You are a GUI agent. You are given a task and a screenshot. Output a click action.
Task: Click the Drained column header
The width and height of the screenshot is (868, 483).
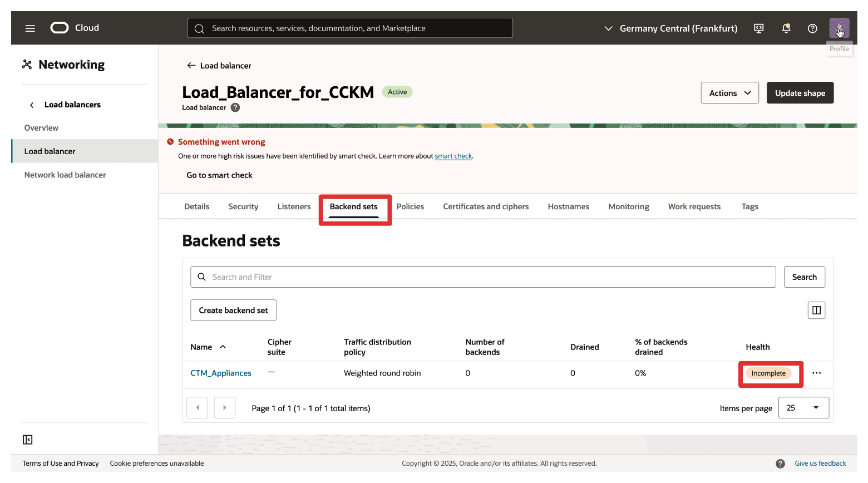[x=585, y=347]
